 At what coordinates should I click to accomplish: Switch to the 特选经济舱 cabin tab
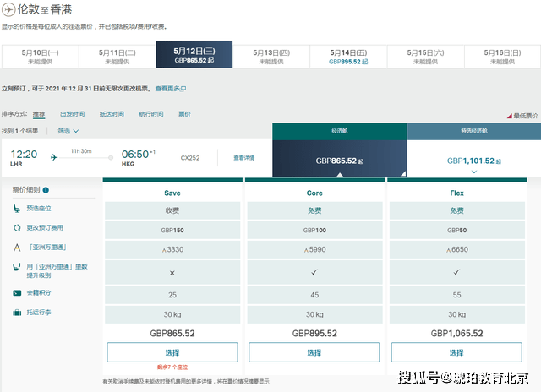point(473,131)
